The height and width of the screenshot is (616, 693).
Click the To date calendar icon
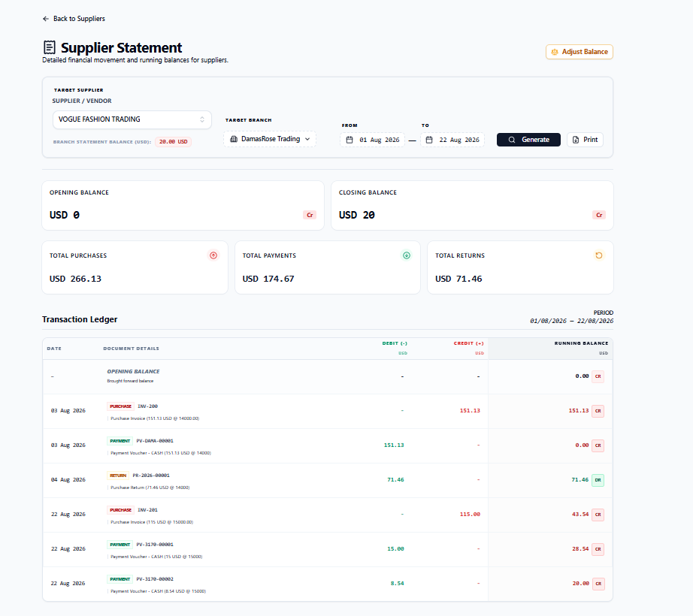pos(429,140)
